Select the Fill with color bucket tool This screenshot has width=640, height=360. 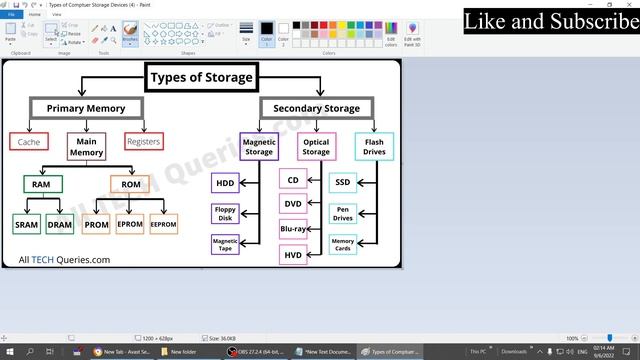[x=104, y=28]
